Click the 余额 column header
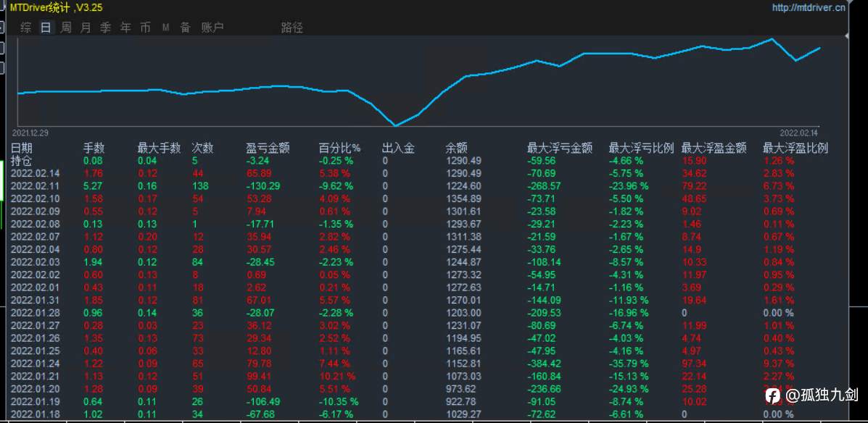Viewport: 868px width, 423px height. click(456, 148)
